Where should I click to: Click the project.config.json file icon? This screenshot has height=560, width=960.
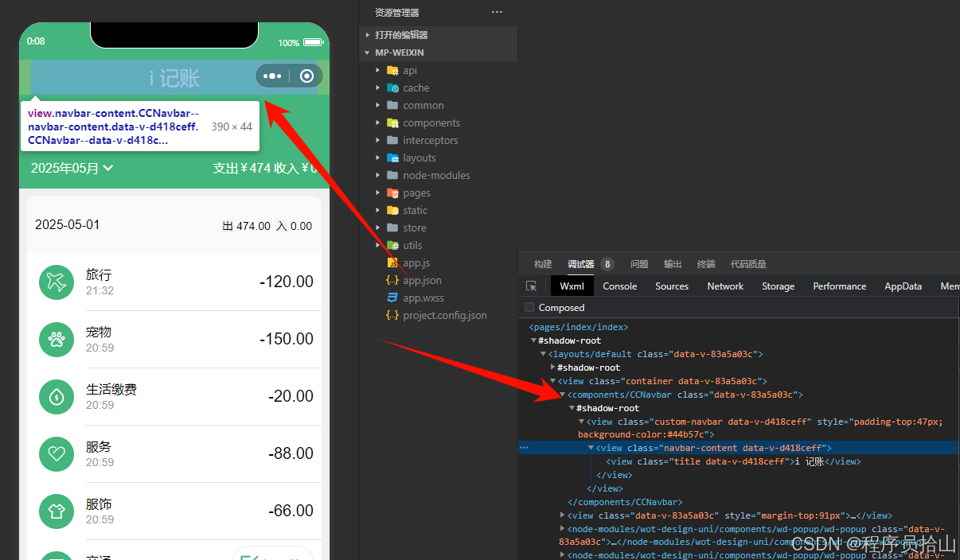(x=392, y=315)
